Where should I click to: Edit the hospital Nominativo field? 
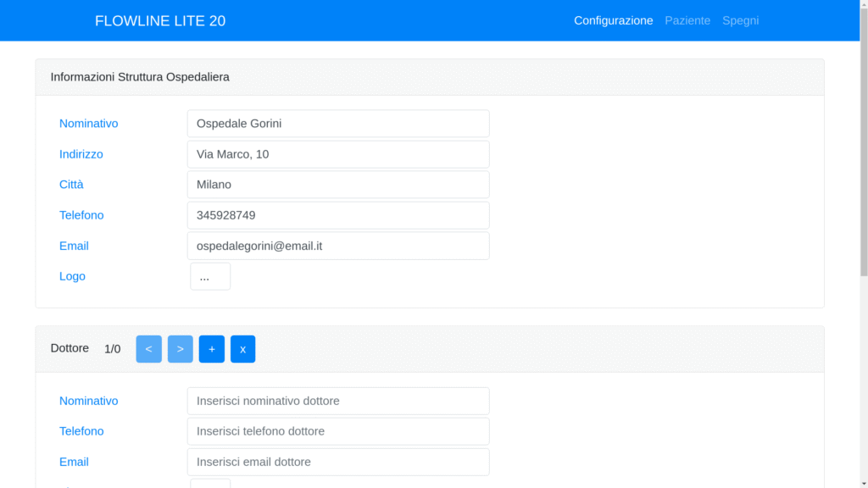click(x=337, y=124)
